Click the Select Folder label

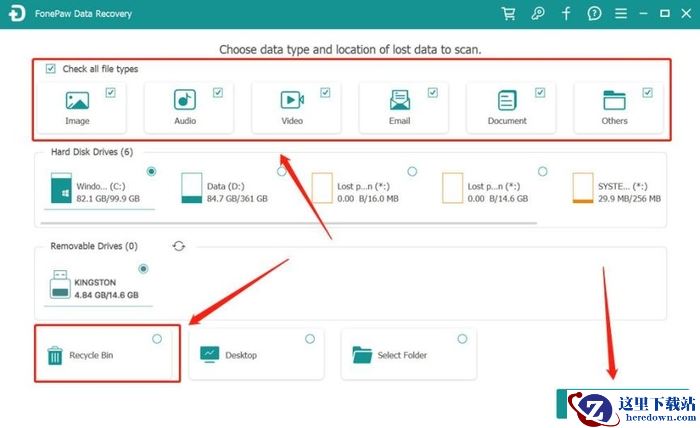pyautogui.click(x=402, y=355)
